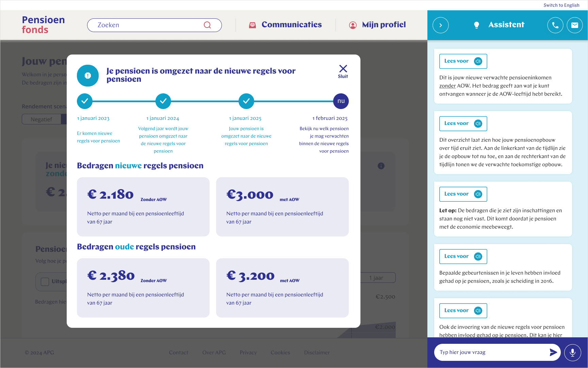
Task: Focus the Zoeken search field
Action: click(154, 25)
